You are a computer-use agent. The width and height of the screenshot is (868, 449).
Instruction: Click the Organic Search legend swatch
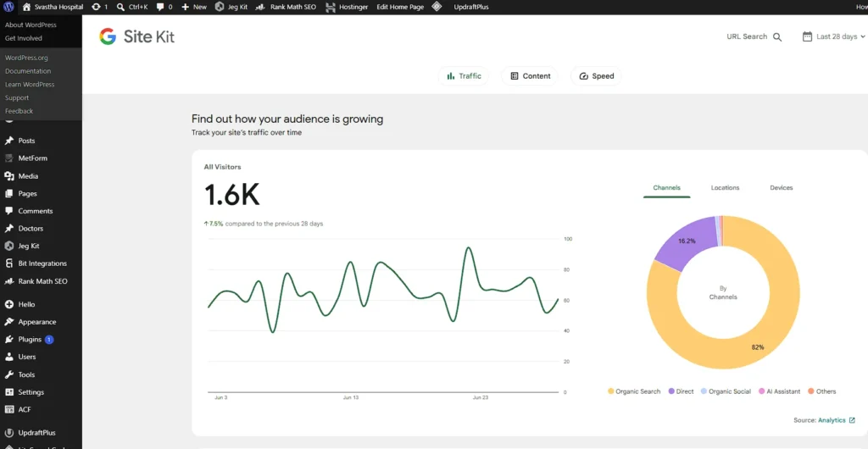[x=610, y=391]
